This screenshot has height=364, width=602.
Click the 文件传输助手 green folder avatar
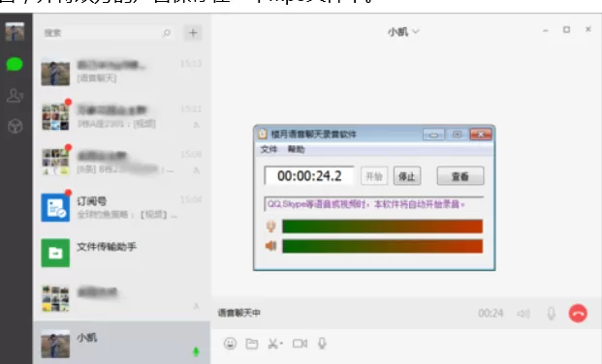tap(55, 253)
